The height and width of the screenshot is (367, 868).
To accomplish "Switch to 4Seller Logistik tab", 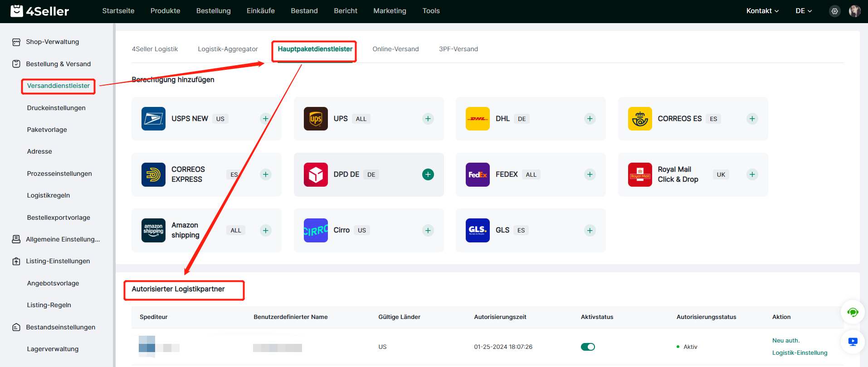I will 155,49.
